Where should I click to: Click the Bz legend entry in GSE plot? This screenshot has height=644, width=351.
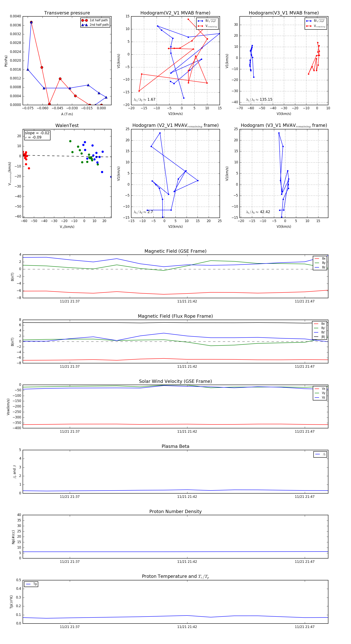point(320,267)
